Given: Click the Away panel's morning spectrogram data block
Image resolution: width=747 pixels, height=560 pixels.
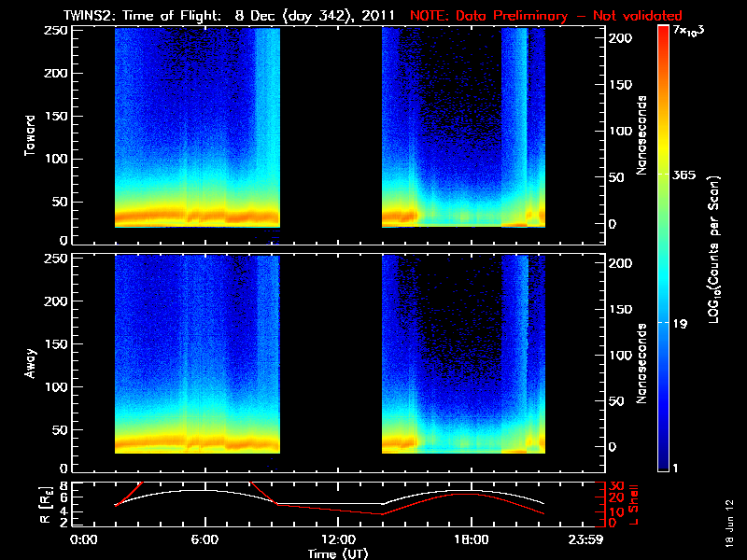Looking at the screenshot, I should 197,355.
